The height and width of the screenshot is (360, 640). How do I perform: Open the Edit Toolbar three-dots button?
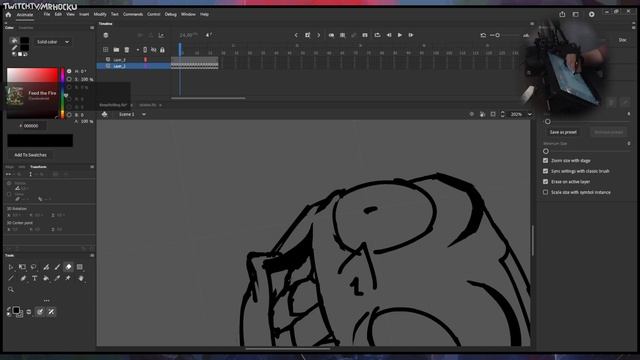pyautogui.click(x=47, y=300)
